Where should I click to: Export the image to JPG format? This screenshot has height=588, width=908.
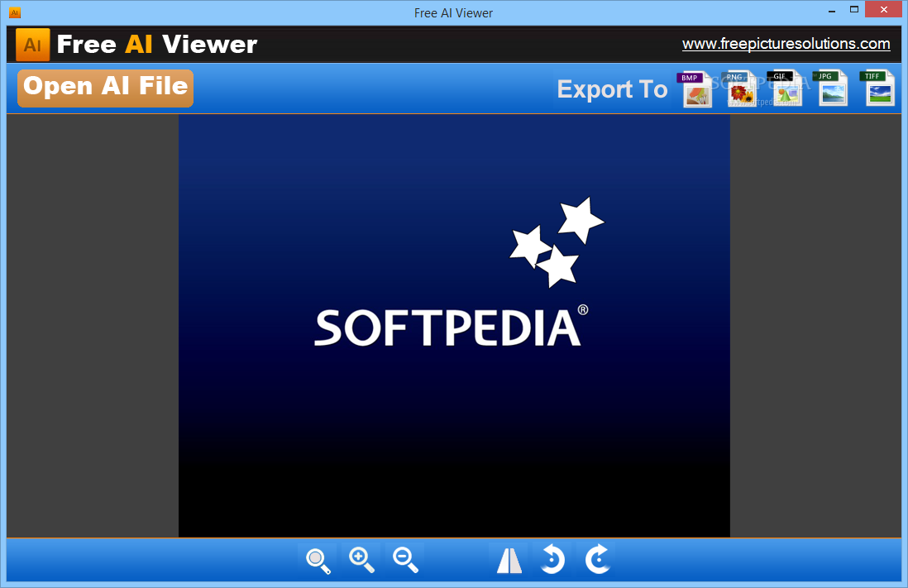[832, 88]
